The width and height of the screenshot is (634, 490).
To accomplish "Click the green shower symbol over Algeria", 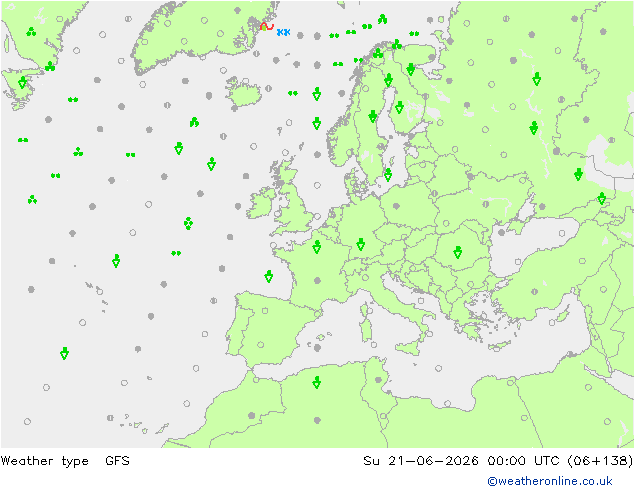I will (317, 382).
